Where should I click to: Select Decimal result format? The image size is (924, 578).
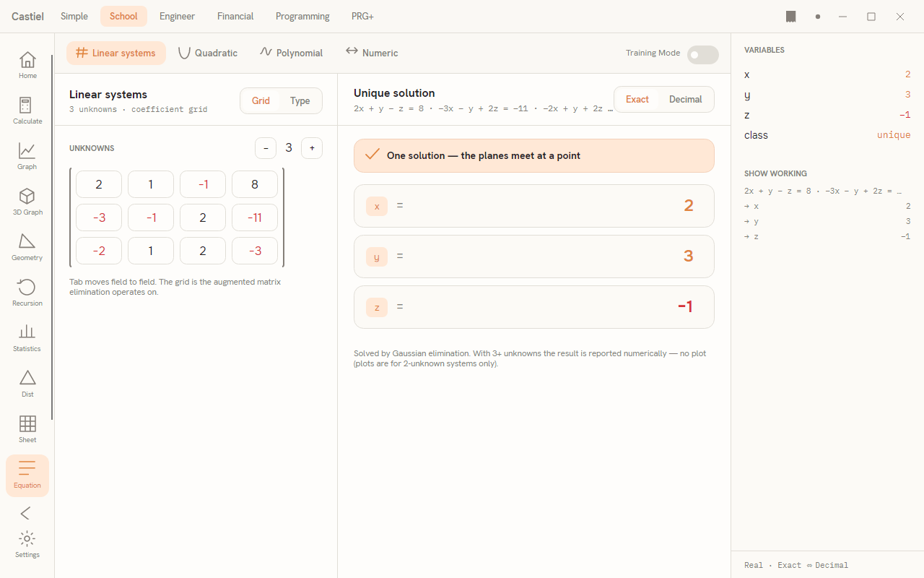tap(686, 99)
